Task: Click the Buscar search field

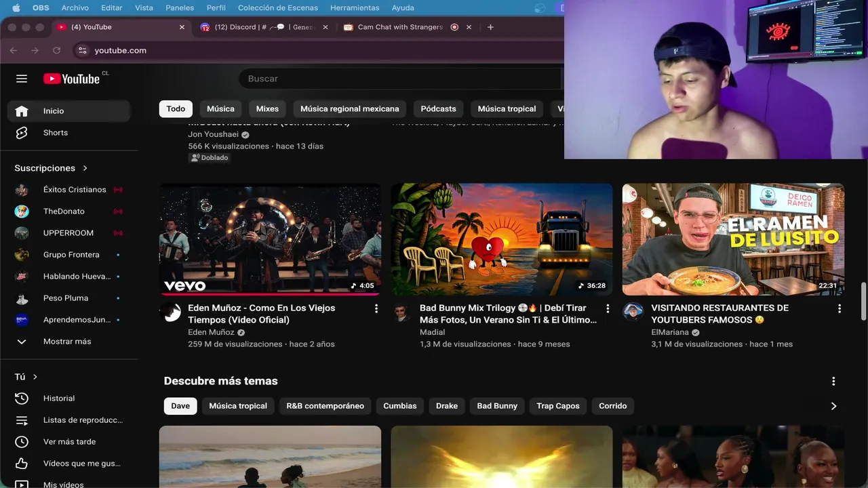Action: [400, 79]
